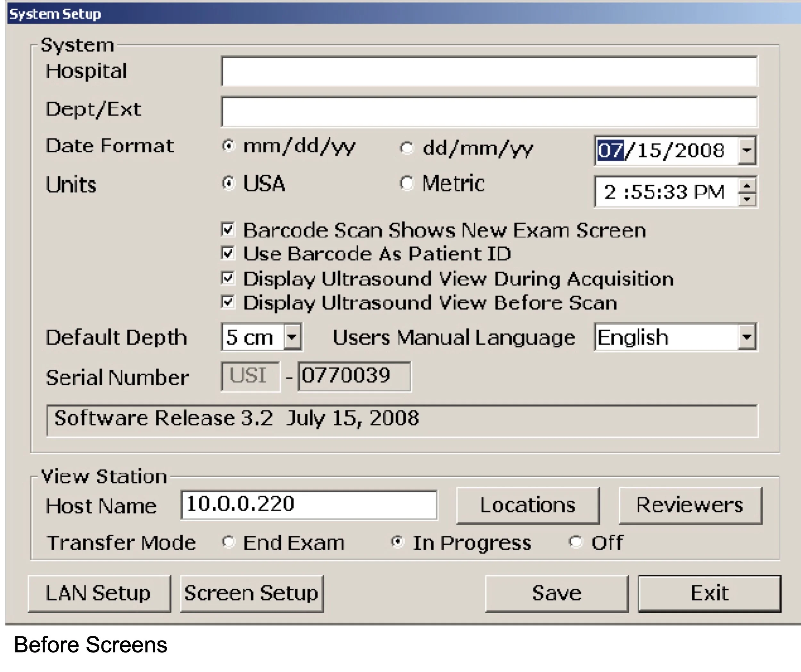Toggle Display Ultrasound View During Acquisition
The width and height of the screenshot is (801, 672).
tap(228, 278)
